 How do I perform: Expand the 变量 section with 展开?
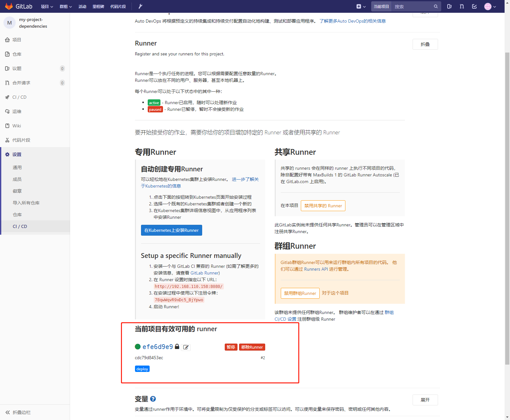(x=425, y=400)
